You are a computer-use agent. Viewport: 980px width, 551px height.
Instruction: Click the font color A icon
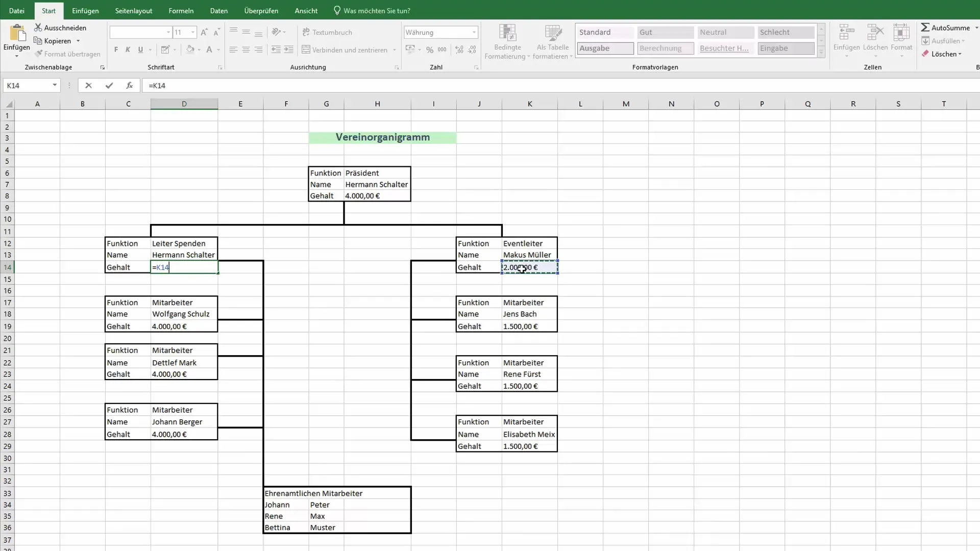pos(209,49)
